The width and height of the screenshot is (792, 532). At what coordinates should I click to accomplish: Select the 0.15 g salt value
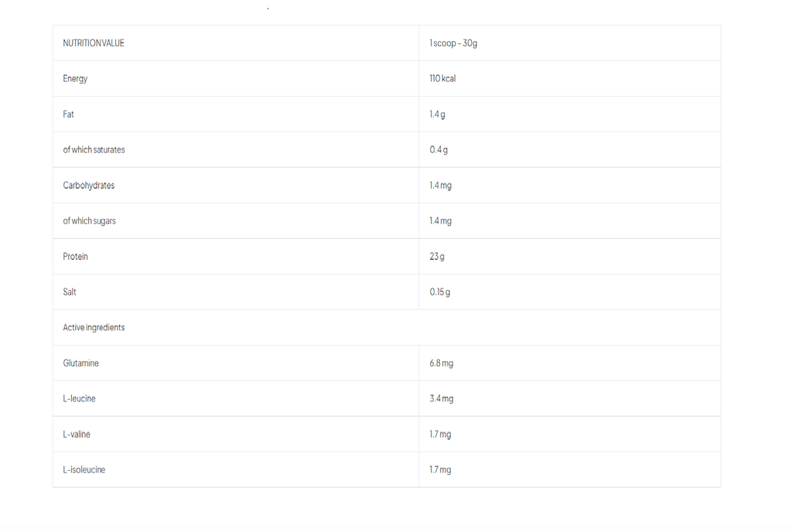coord(440,292)
